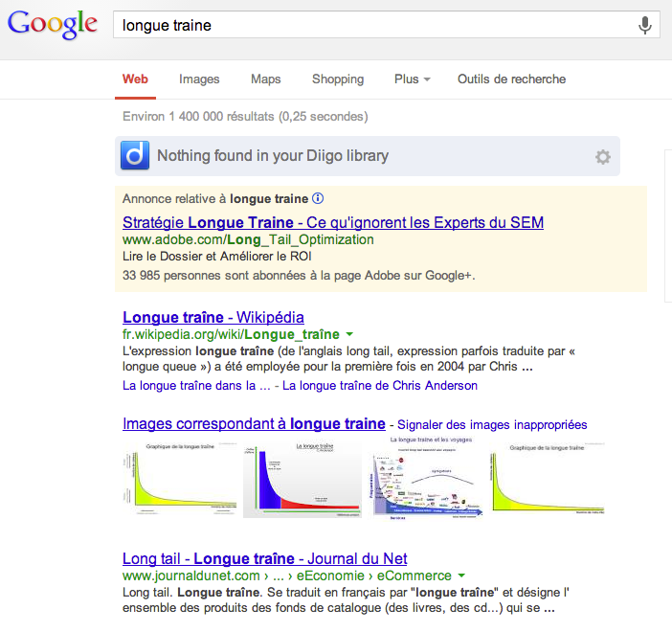Expand journaldunet.com URL dropdown arrow
This screenshot has width=672, height=632.
[461, 576]
